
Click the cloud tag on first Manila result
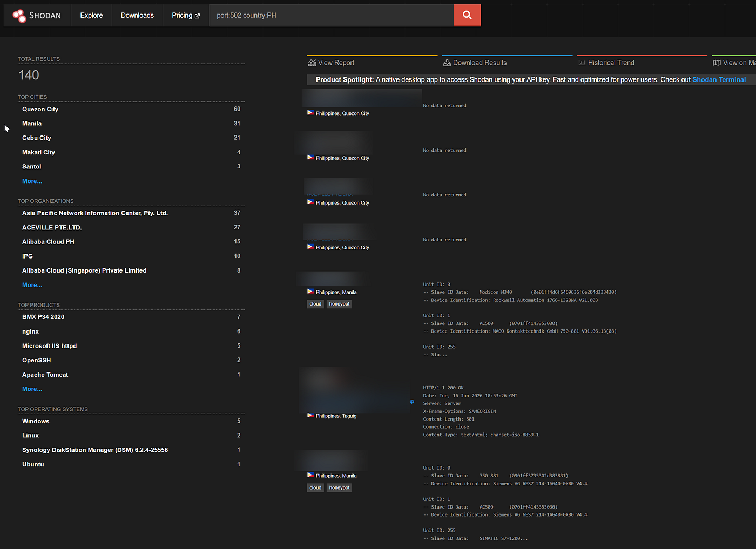point(315,304)
